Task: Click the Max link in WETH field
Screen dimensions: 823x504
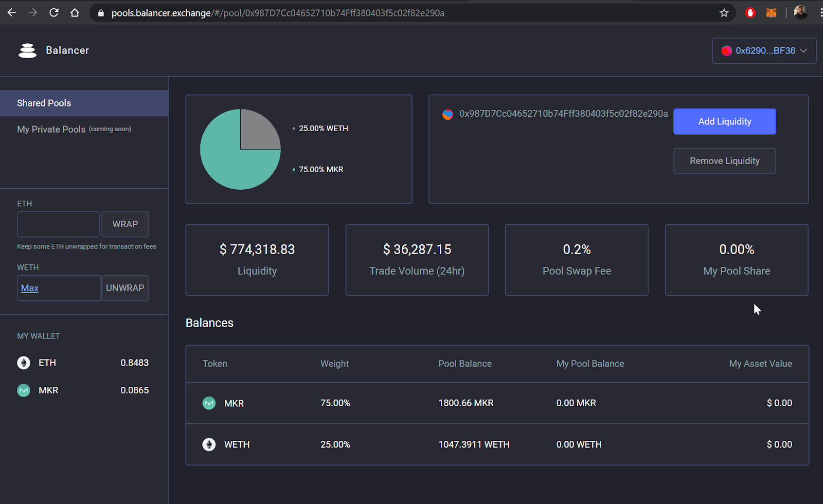Action: (x=30, y=288)
